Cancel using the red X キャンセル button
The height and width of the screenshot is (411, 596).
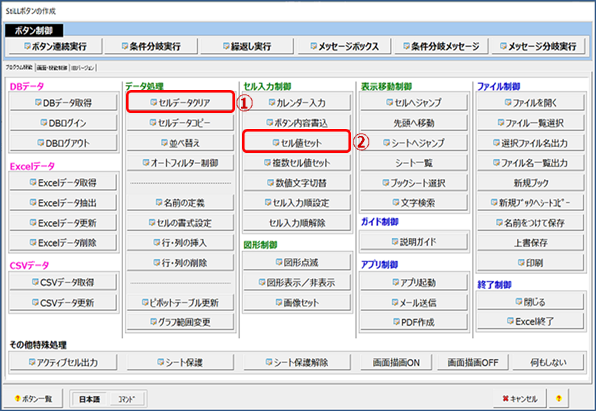click(x=519, y=398)
